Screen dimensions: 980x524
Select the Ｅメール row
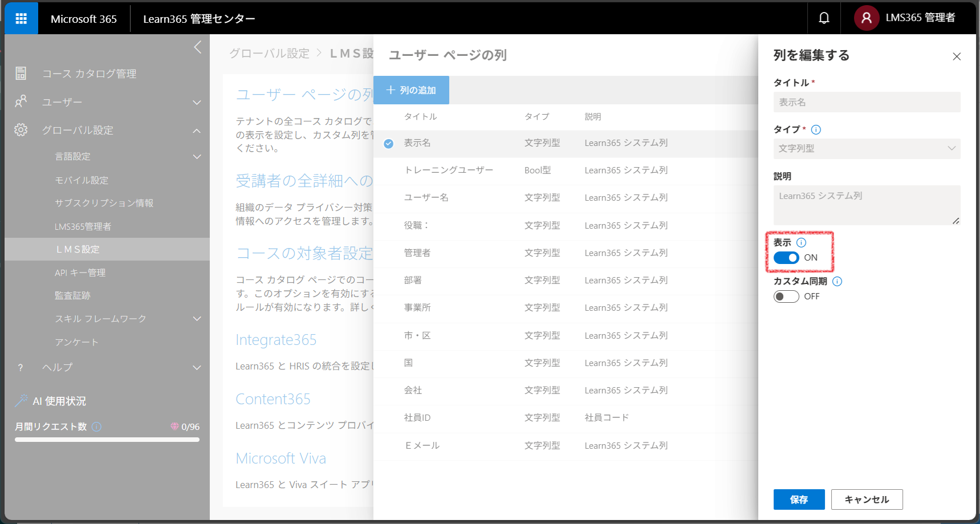pyautogui.click(x=566, y=446)
